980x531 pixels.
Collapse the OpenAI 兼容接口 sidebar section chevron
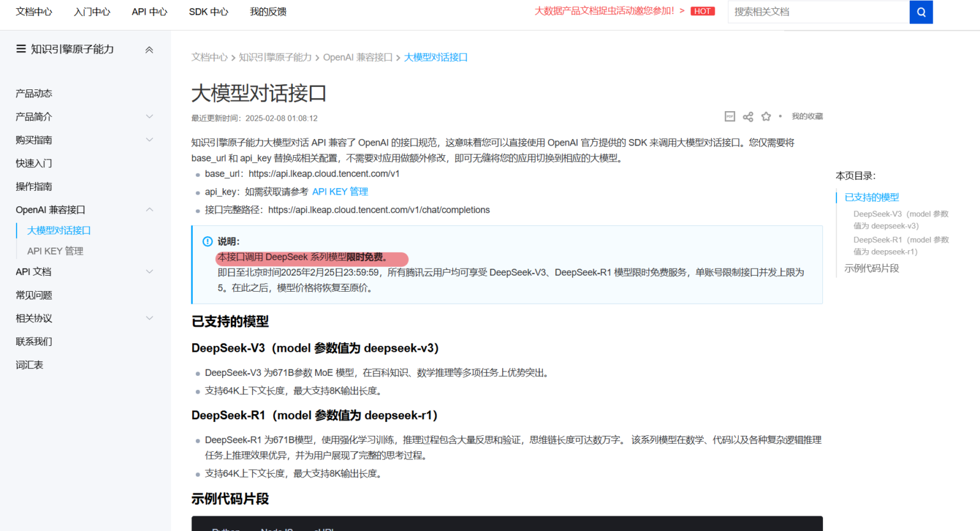[x=149, y=210]
